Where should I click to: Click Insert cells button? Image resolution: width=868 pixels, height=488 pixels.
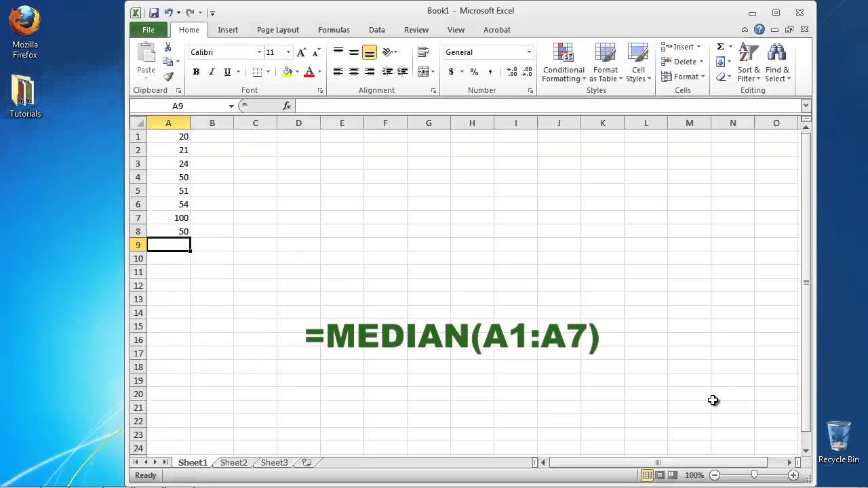pyautogui.click(x=682, y=47)
